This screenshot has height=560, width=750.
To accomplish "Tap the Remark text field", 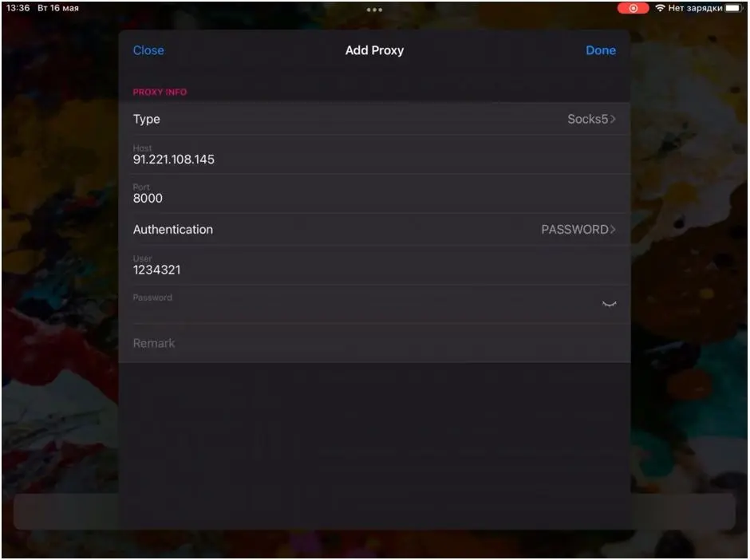I will [x=351, y=343].
